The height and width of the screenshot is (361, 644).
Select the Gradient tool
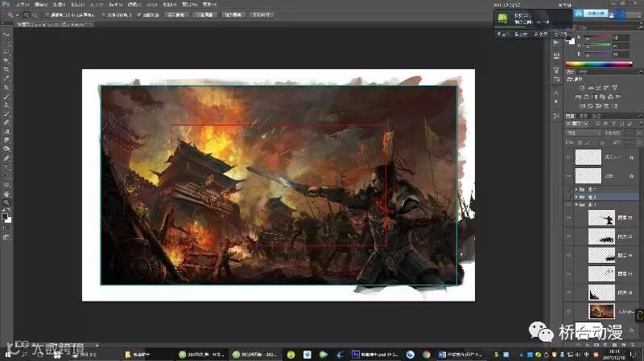pyautogui.click(x=6, y=132)
